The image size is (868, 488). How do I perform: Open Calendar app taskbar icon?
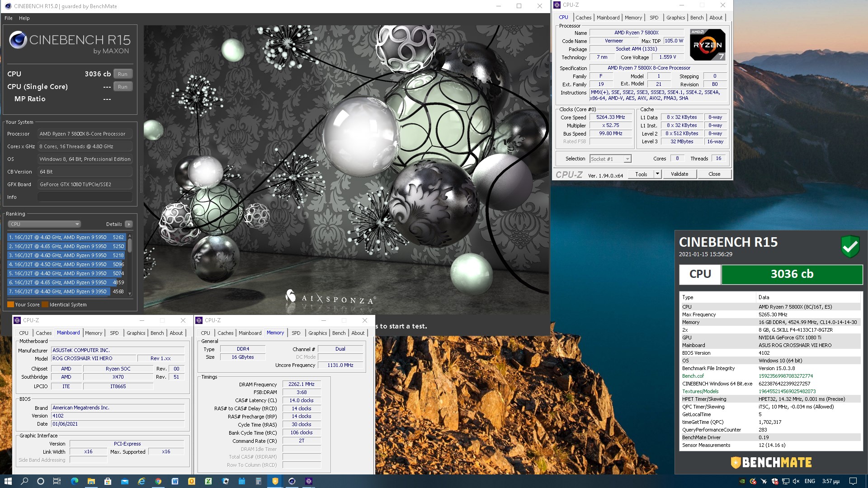click(x=242, y=481)
